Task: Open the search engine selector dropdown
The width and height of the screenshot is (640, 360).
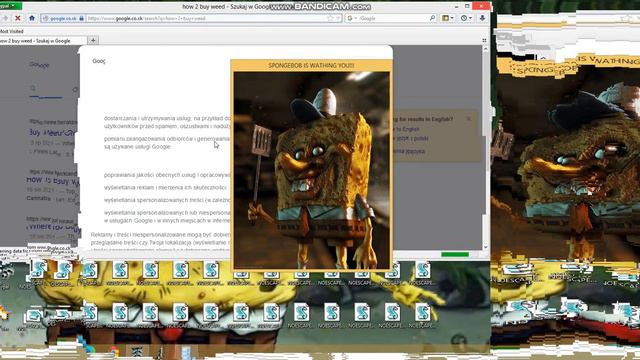Action: [x=352, y=18]
